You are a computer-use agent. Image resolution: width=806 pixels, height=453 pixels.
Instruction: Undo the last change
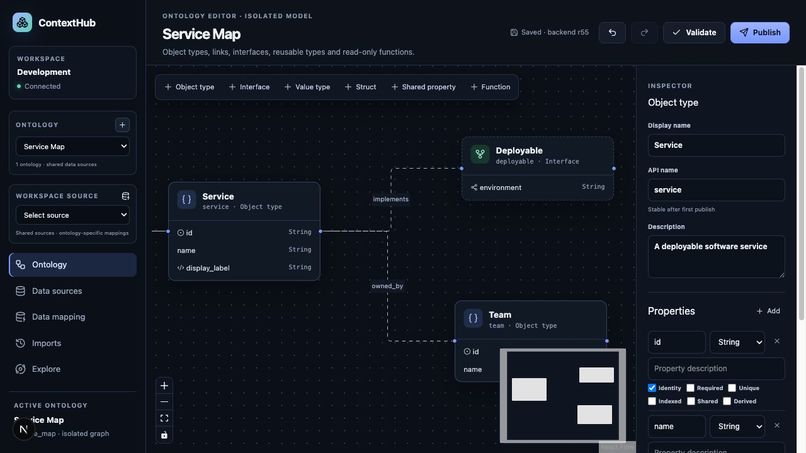(x=612, y=32)
